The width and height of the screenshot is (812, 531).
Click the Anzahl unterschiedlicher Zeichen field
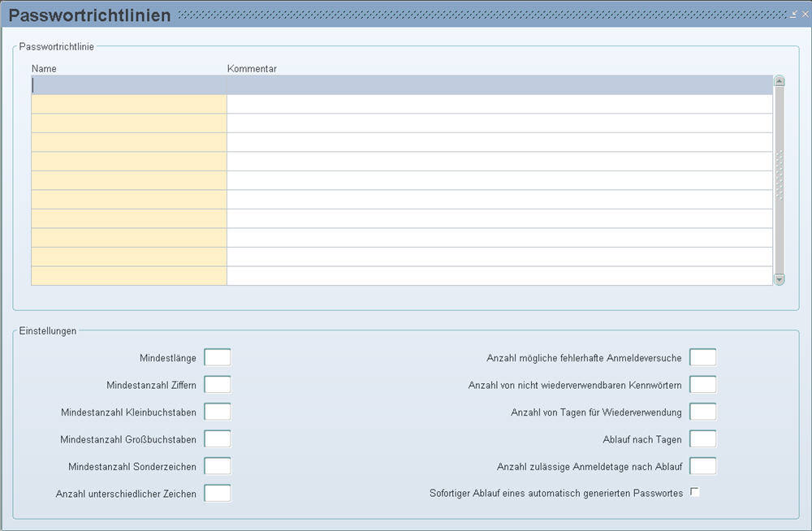click(x=218, y=493)
